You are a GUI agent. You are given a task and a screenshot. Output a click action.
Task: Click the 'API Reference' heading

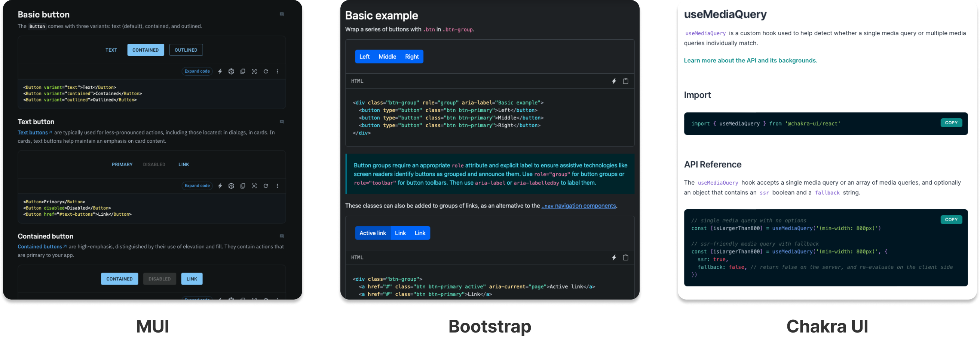[713, 164]
